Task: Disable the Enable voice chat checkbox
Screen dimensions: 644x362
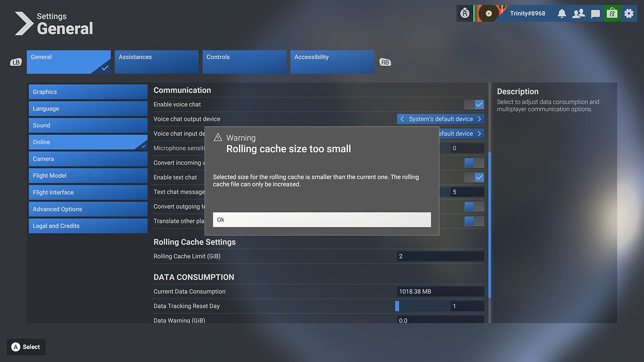Action: click(477, 104)
